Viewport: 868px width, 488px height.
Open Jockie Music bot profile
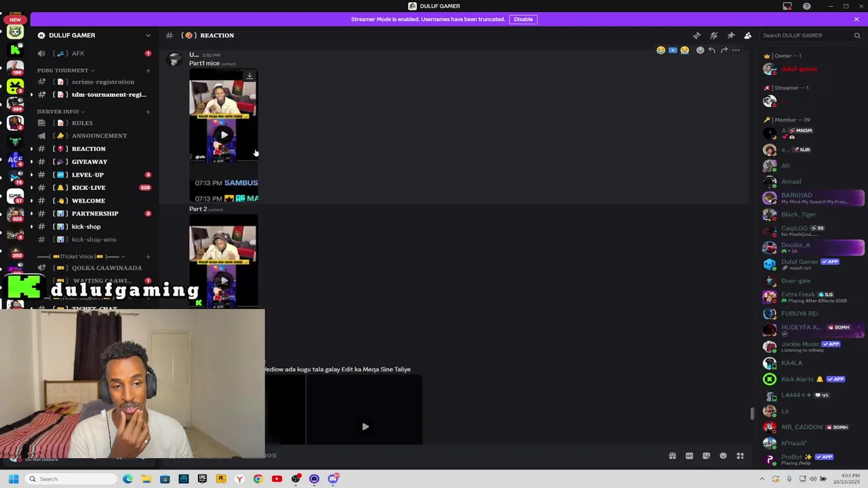[x=814, y=346]
